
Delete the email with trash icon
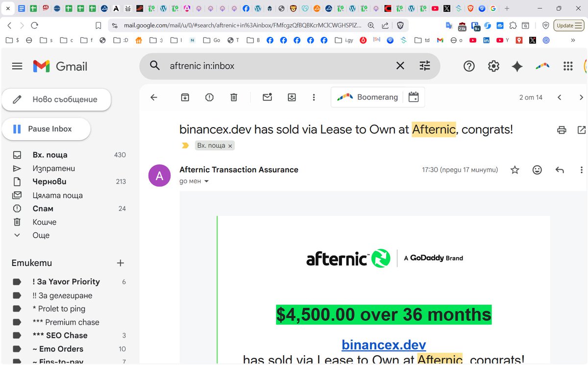[234, 97]
